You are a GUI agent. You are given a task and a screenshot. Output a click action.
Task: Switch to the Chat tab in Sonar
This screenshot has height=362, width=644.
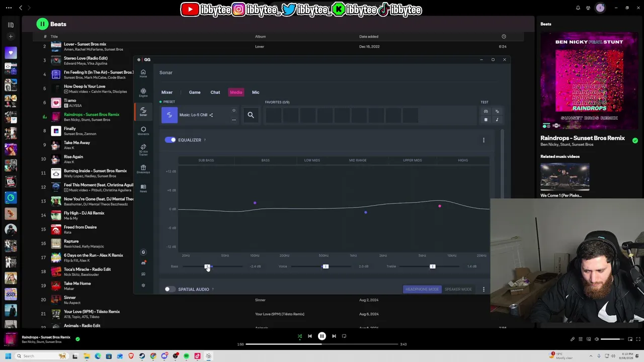(215, 93)
